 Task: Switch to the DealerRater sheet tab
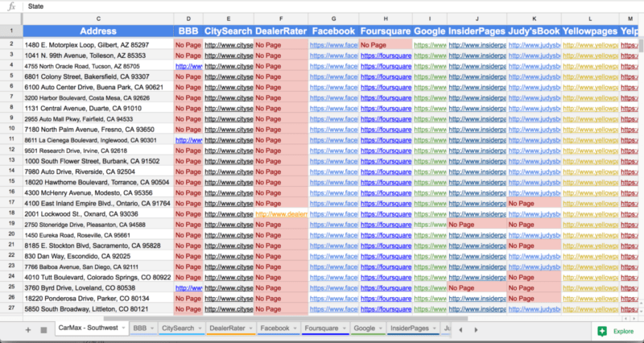(227, 329)
